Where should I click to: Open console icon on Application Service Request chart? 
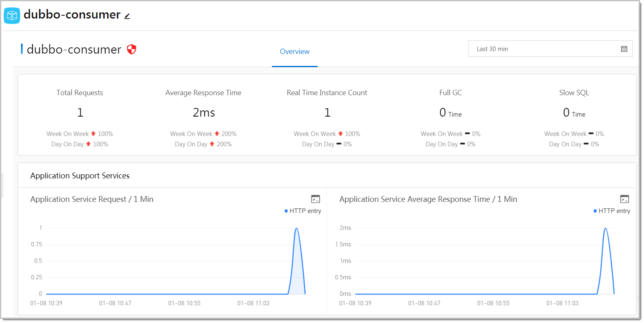tap(316, 199)
